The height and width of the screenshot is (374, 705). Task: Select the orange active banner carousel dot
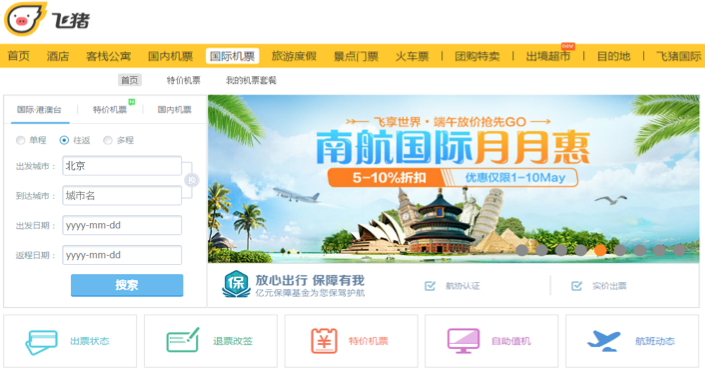click(600, 250)
